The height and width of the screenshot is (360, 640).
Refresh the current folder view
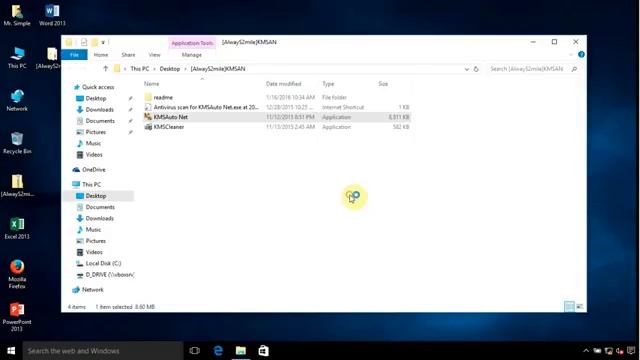[x=476, y=69]
